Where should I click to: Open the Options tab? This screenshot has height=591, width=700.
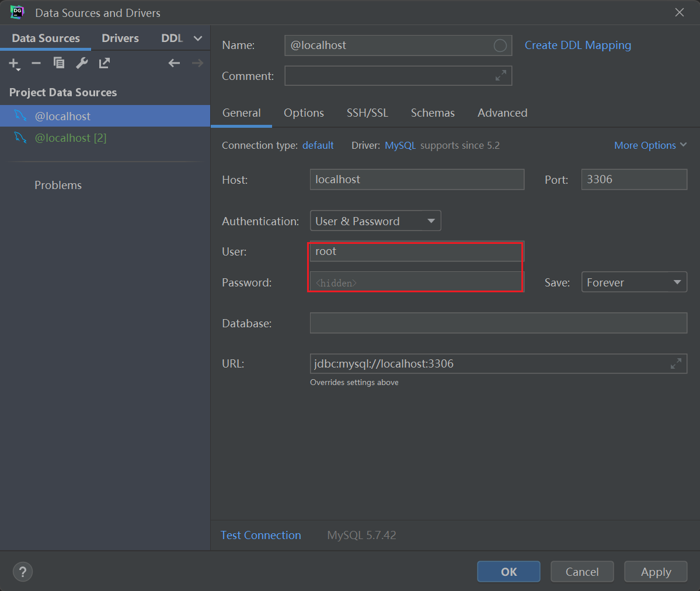[x=304, y=113]
